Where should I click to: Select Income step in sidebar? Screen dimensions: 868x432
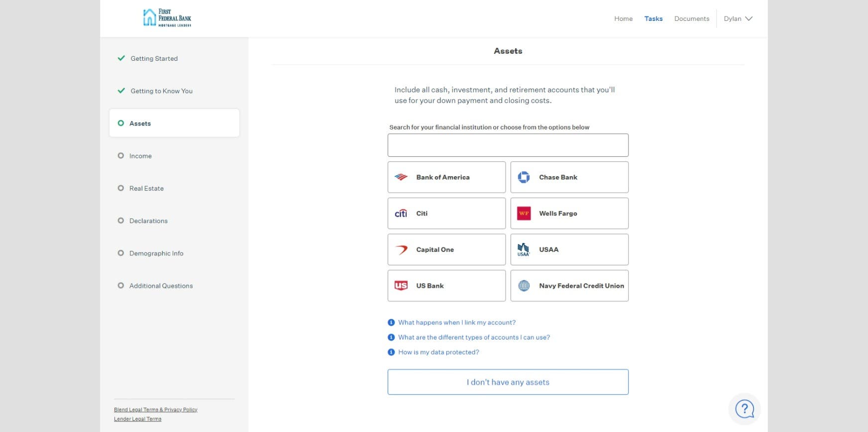tap(140, 156)
